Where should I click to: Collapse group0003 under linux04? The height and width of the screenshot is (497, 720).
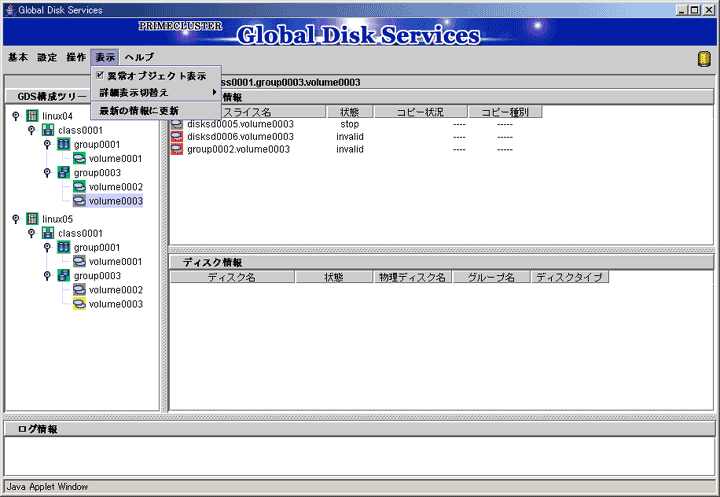47,172
